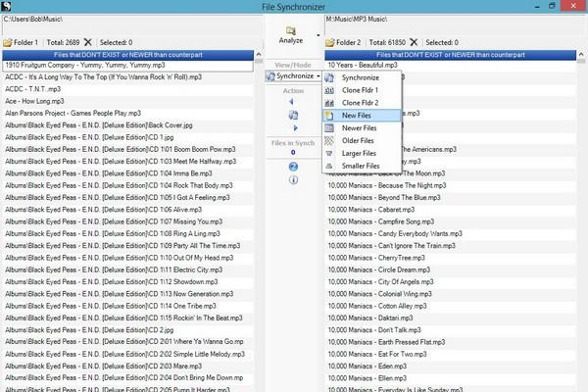The image size is (588, 392).
Task: Click the Folder 1 path field
Action: [x=132, y=24]
